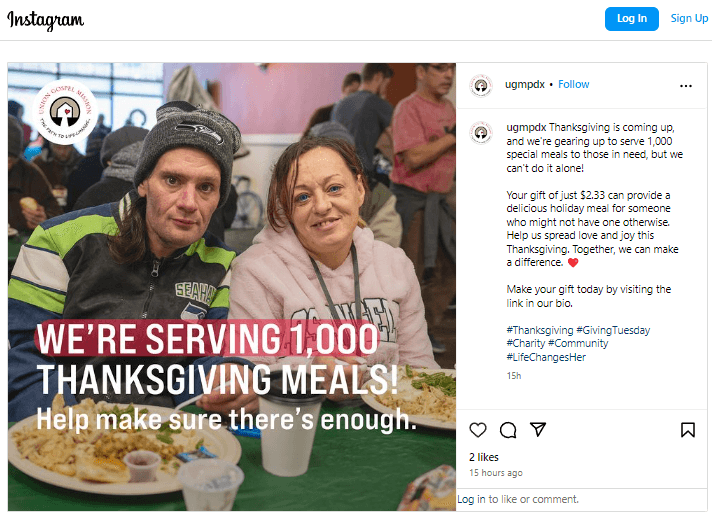Open the three-dot more options menu
Viewport: 712px width, 531px height.
click(686, 86)
